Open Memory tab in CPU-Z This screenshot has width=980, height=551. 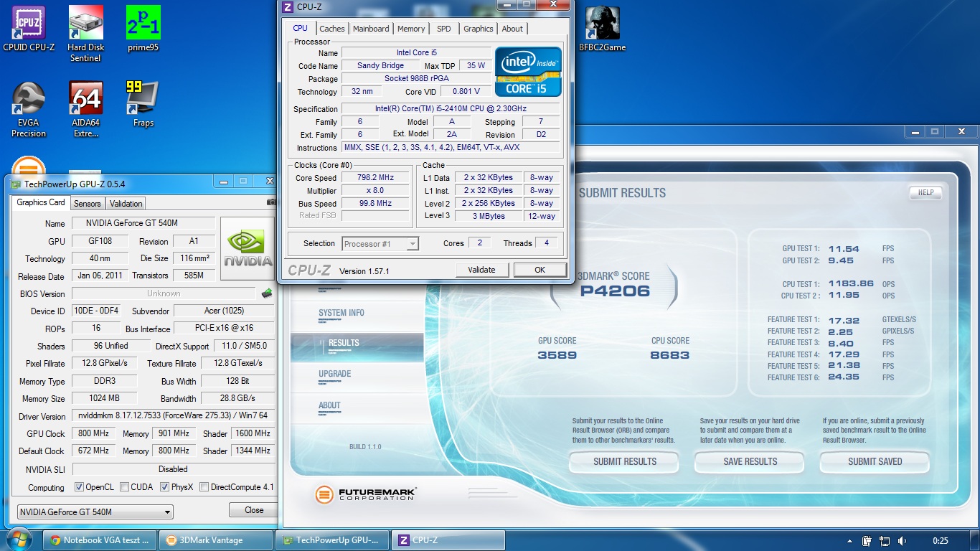(411, 29)
